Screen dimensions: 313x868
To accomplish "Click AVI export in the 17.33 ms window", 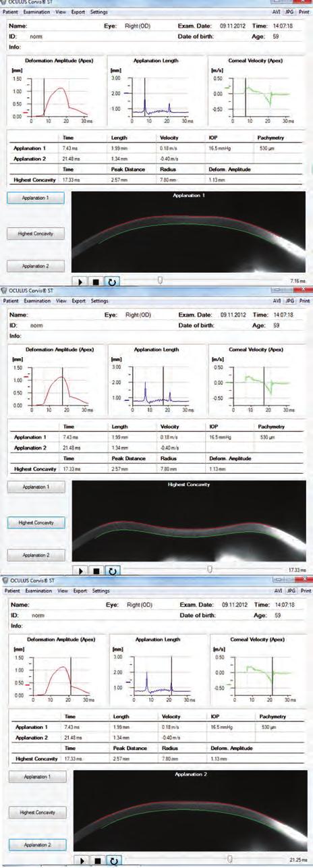I will 278,300.
